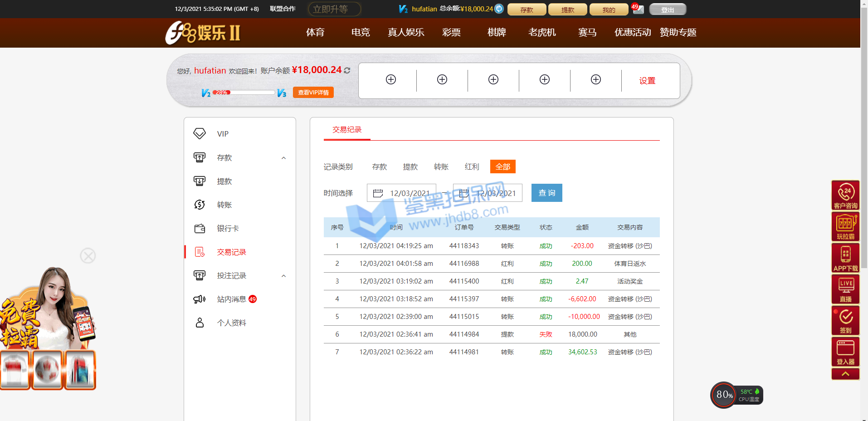The width and height of the screenshot is (868, 421).
Task: Open the mail inbox icon
Action: [x=639, y=10]
